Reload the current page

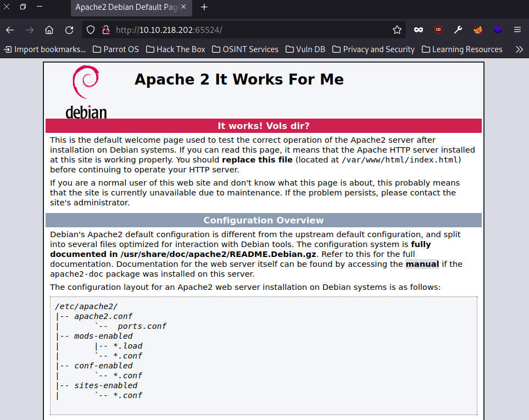coord(68,30)
